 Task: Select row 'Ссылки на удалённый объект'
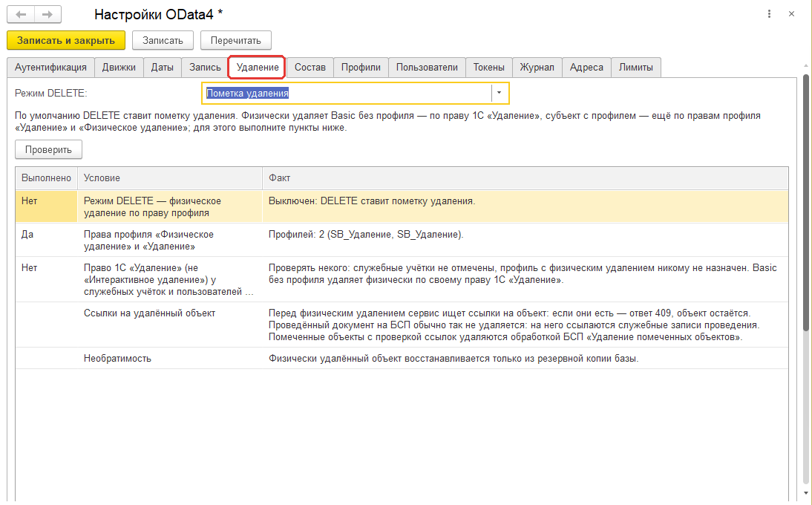click(x=402, y=325)
